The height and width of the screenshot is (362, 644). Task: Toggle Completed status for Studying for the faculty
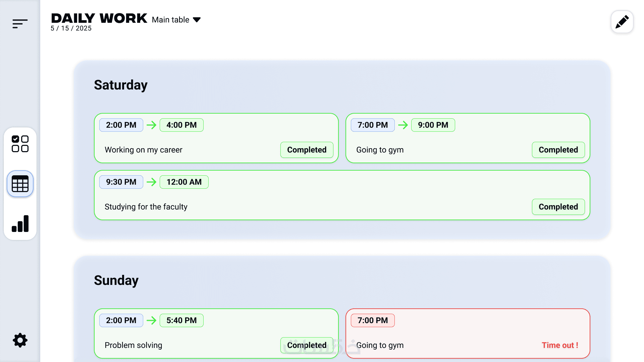coord(558,207)
